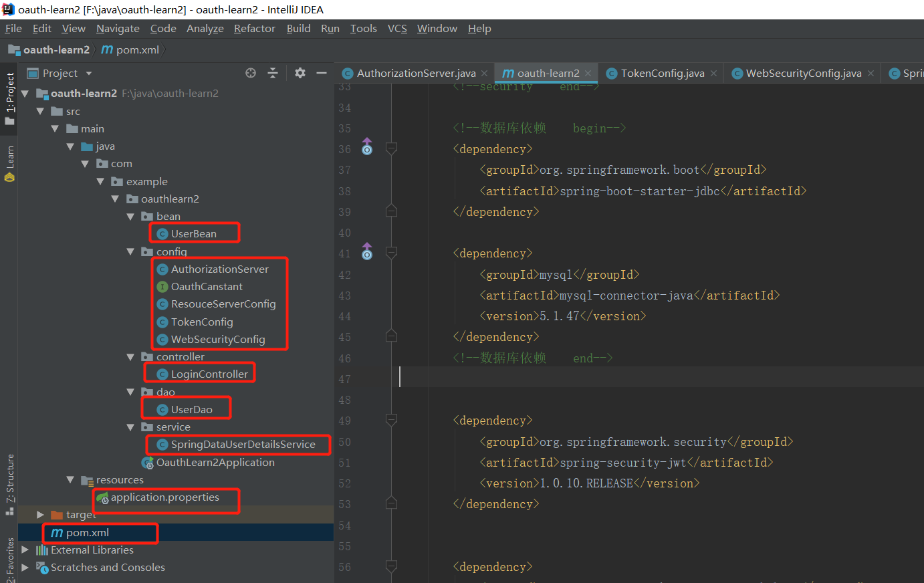Image resolution: width=924 pixels, height=583 pixels.
Task: Expand Scratches and Consoles node
Action: coord(25,567)
